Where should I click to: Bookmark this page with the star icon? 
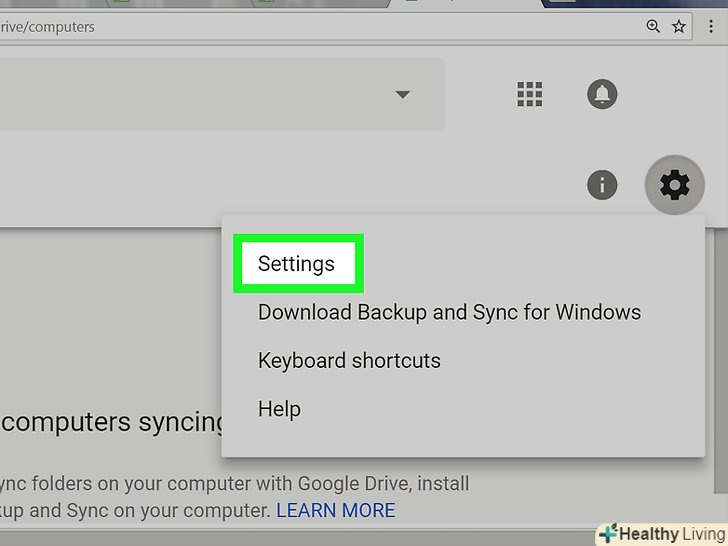(679, 27)
